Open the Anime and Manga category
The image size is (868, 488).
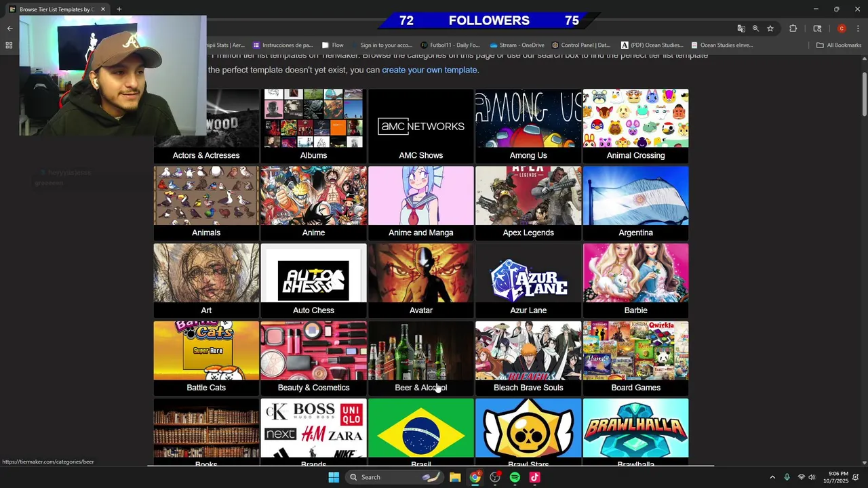(x=421, y=203)
